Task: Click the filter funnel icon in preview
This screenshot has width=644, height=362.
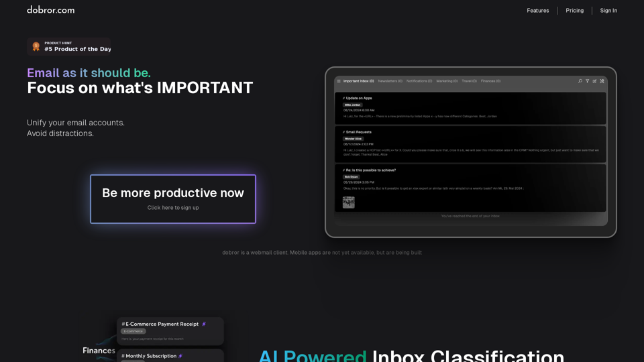Action: tap(588, 81)
